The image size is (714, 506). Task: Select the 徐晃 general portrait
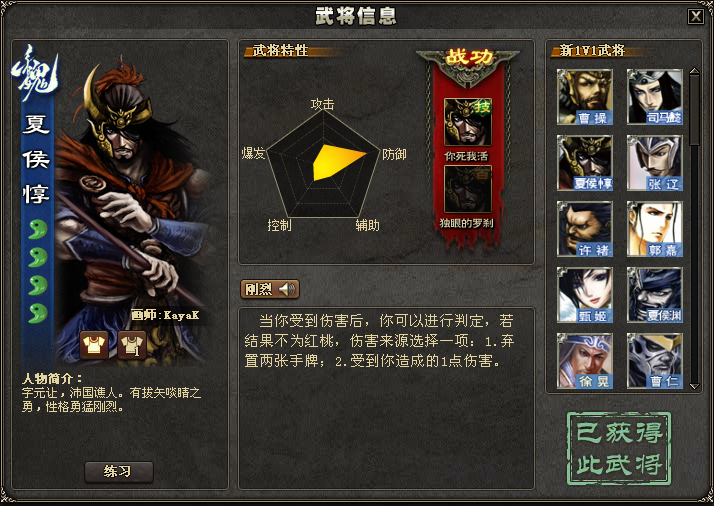click(x=585, y=361)
